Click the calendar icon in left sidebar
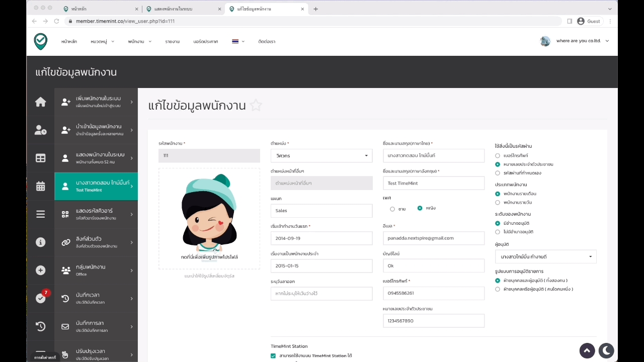This screenshot has width=644, height=362. [x=41, y=186]
